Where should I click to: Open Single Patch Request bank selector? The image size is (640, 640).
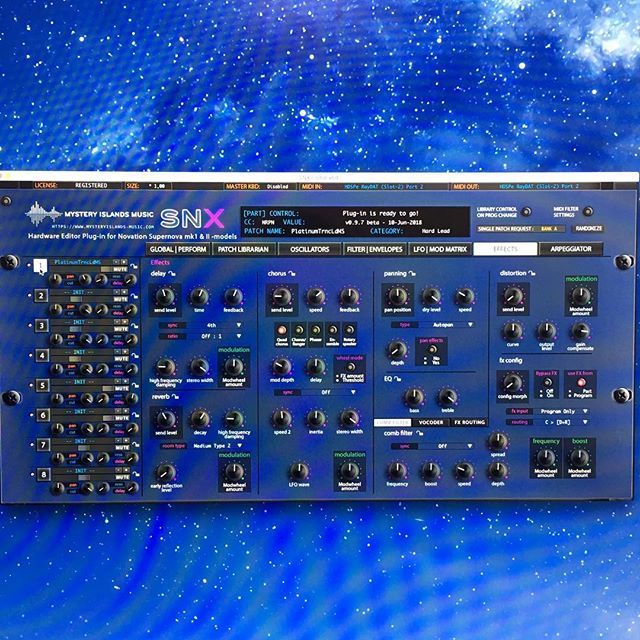(549, 229)
